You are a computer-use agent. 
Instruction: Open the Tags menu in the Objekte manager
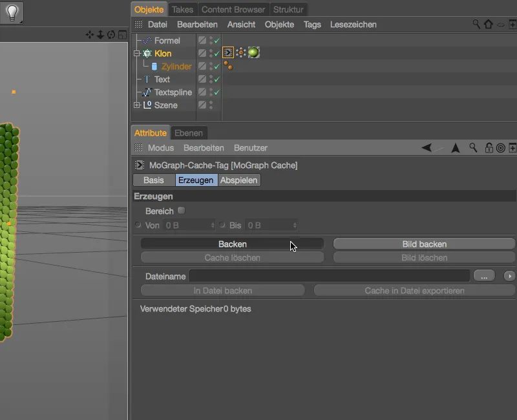pyautogui.click(x=312, y=25)
